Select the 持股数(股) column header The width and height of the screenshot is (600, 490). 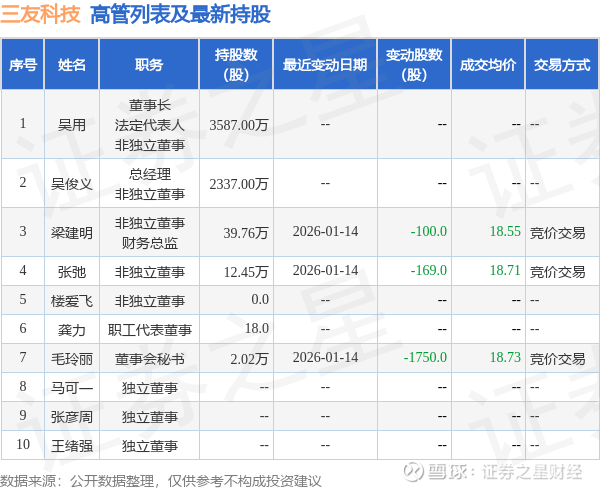pyautogui.click(x=236, y=65)
